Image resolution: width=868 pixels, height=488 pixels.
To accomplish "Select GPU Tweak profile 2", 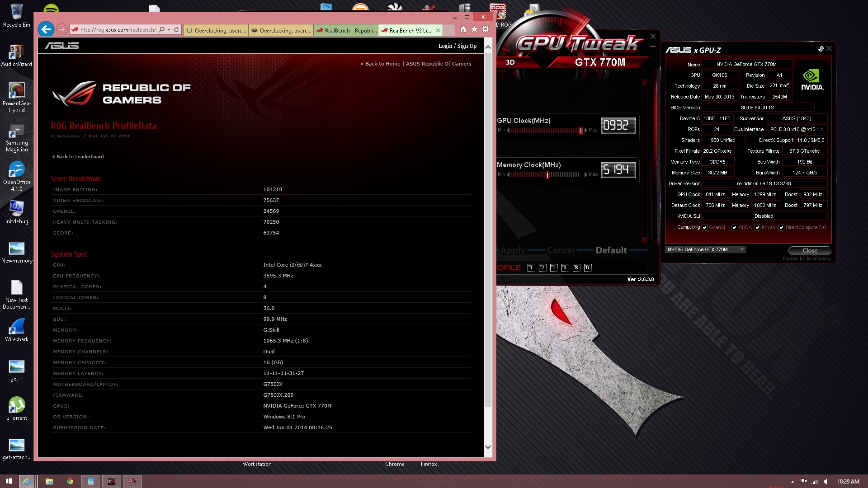I will coord(542,267).
